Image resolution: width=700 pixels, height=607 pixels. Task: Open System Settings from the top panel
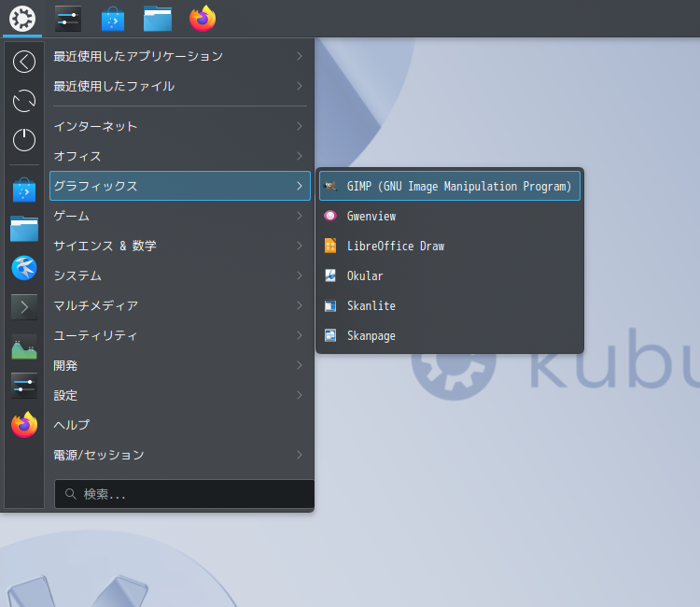point(68,19)
